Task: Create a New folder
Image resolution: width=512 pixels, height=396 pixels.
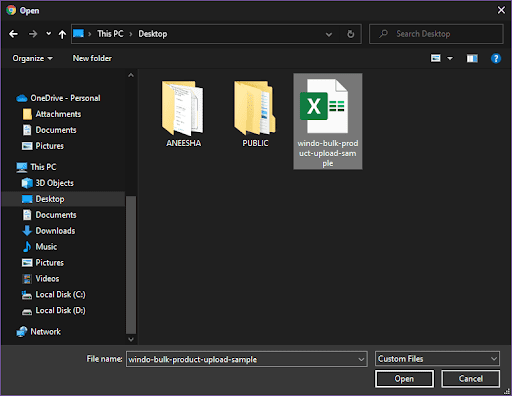Action: coord(92,58)
